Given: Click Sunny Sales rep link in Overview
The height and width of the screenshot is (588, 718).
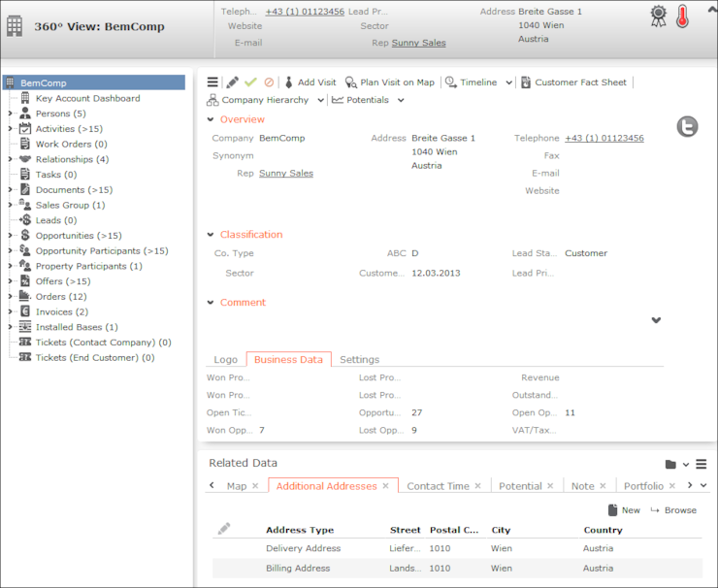Looking at the screenshot, I should pyautogui.click(x=286, y=173).
